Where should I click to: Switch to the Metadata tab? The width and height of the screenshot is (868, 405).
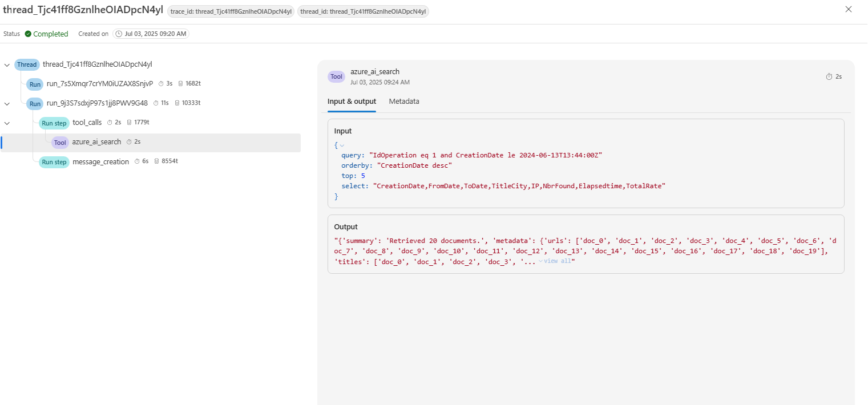point(404,102)
